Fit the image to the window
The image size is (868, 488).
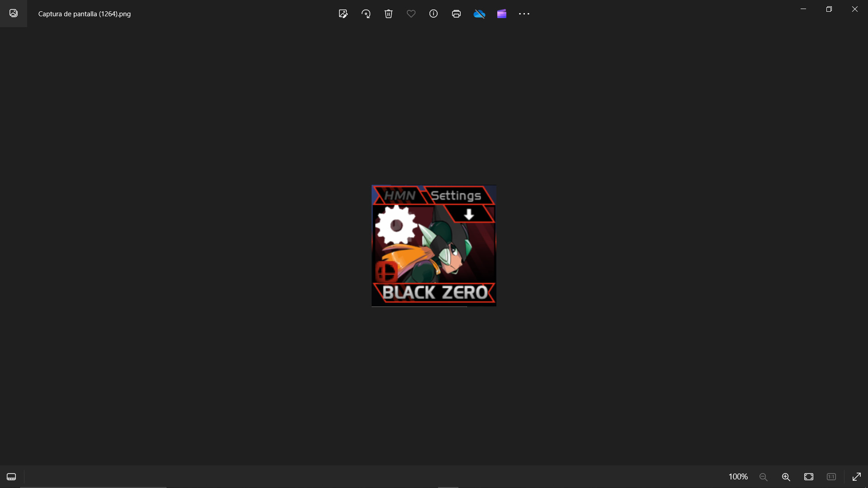coord(809,477)
